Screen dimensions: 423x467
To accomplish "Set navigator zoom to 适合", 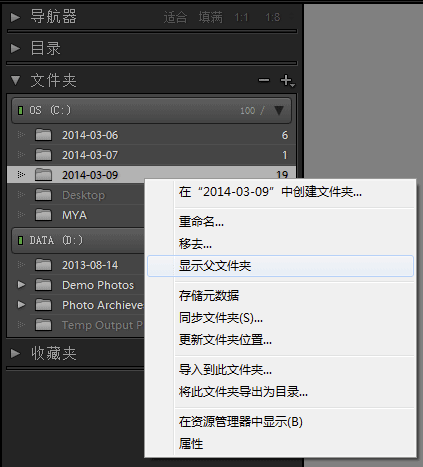I will pyautogui.click(x=175, y=17).
